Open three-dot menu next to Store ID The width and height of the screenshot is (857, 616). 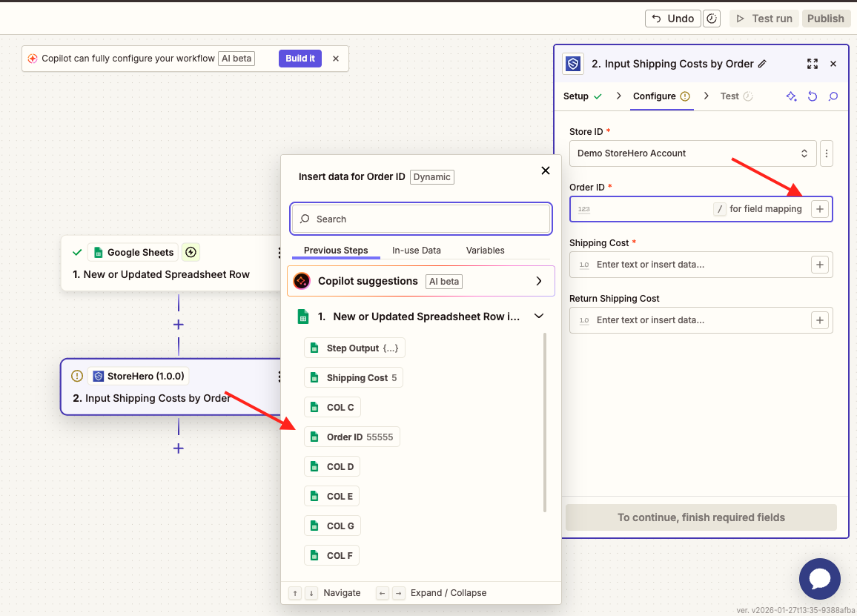[827, 153]
